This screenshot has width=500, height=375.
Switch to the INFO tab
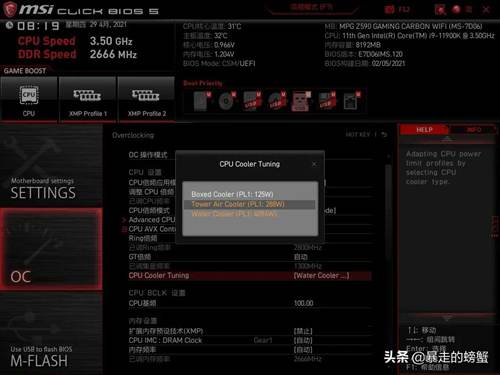474,130
